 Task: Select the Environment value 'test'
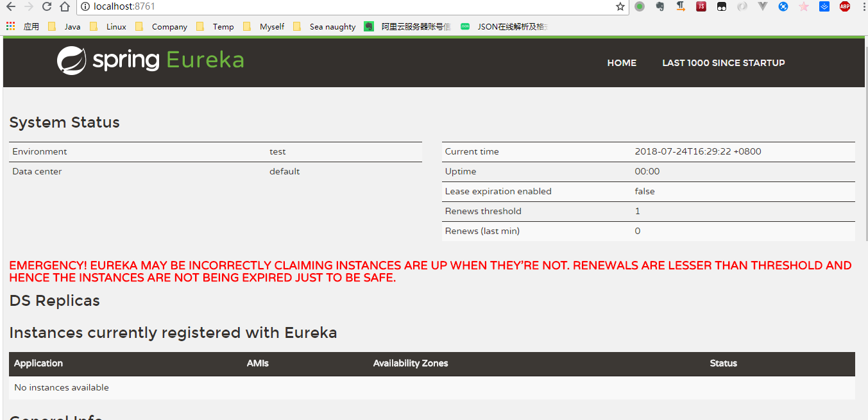coord(278,152)
